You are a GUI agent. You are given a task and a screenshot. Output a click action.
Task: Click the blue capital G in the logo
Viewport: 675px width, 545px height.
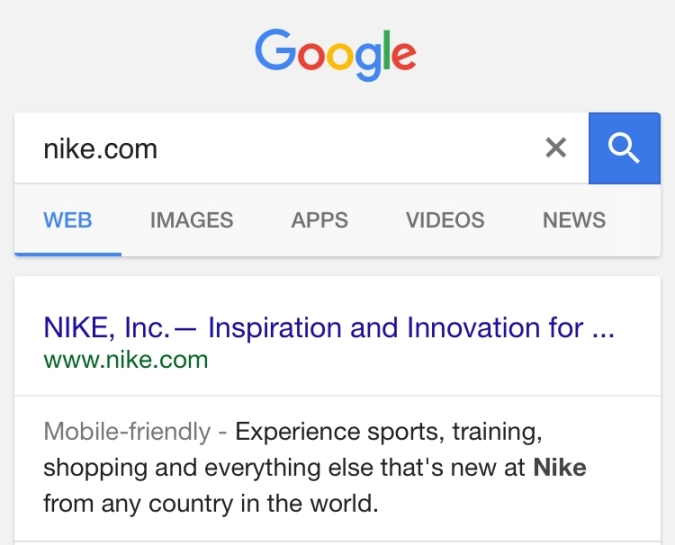click(x=276, y=50)
